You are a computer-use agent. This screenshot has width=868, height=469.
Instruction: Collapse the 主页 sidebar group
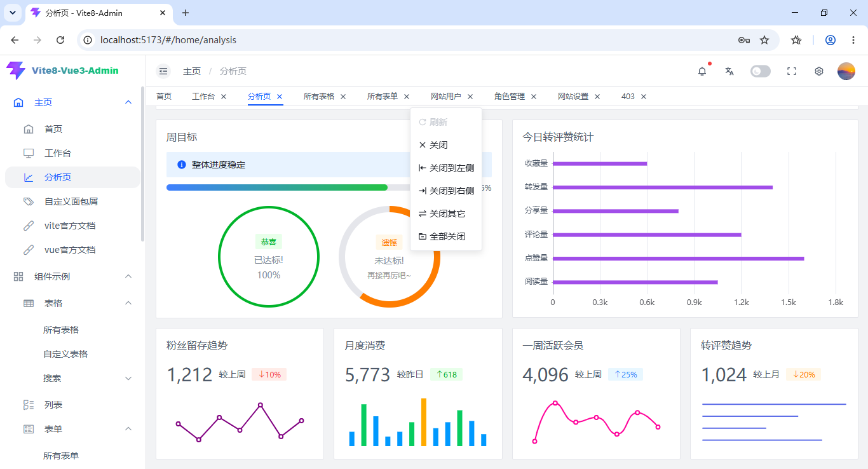click(128, 102)
